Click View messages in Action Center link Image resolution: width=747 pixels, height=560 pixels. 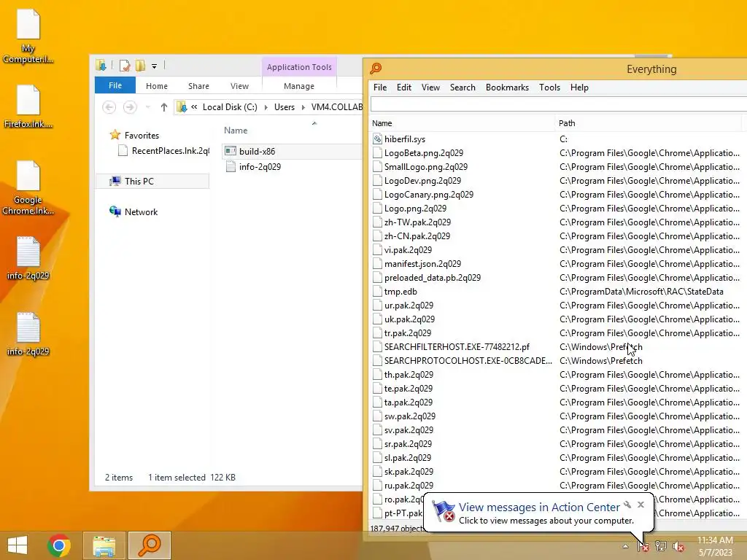[539, 507]
